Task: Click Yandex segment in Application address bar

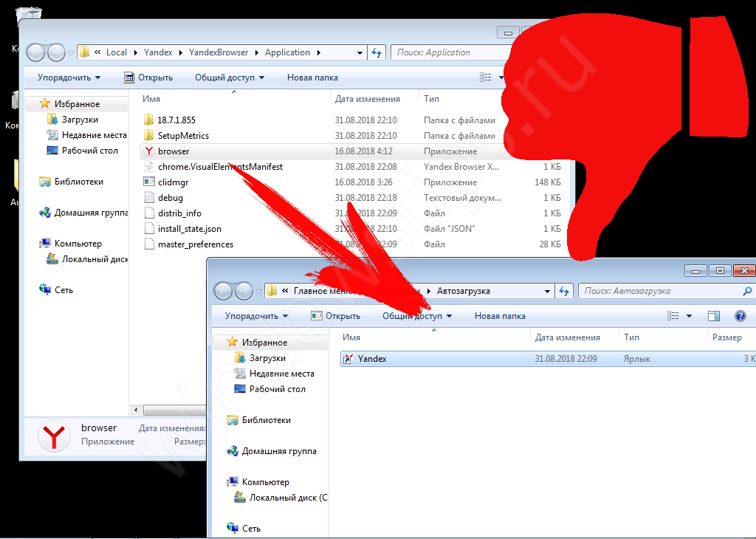Action: pyautogui.click(x=158, y=52)
